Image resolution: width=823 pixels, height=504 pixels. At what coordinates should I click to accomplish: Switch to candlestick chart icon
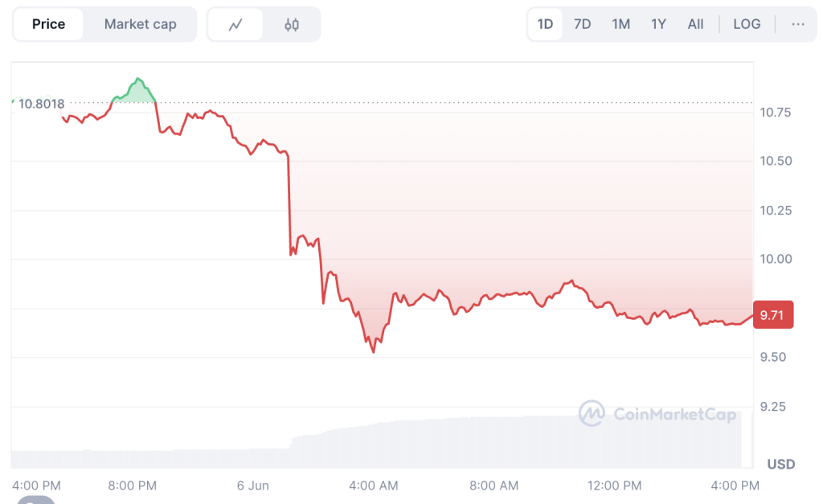click(x=292, y=24)
